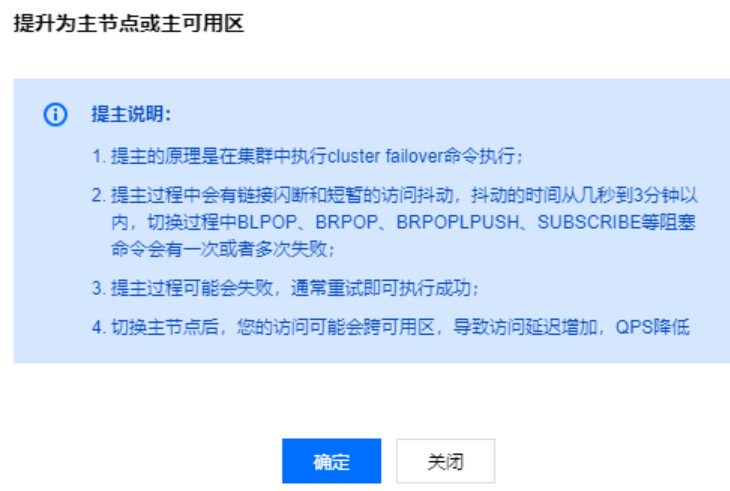Click the QPS降低 text in note 4

(652, 327)
